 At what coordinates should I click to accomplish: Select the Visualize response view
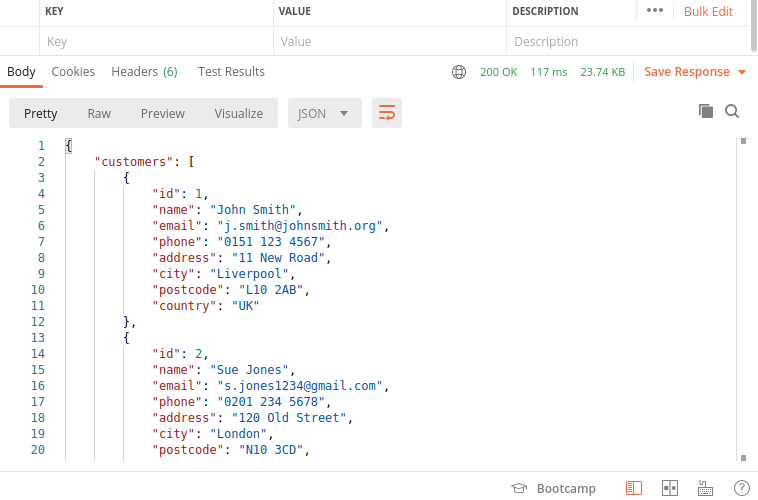tap(239, 113)
